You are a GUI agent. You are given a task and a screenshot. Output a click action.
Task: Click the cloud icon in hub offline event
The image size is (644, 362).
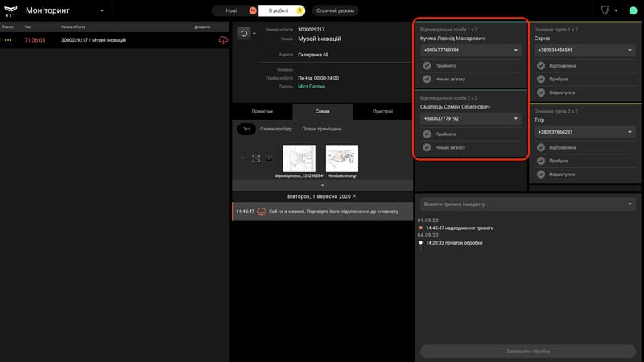261,212
